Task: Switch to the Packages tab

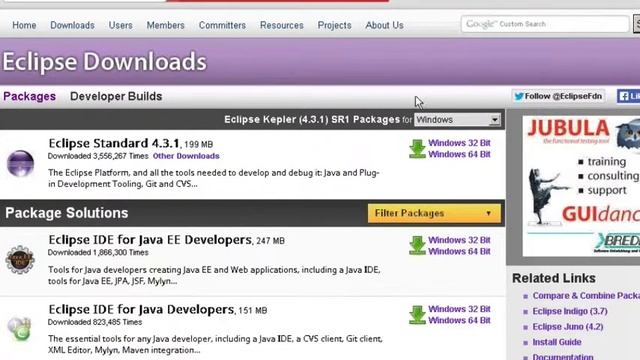Action: pyautogui.click(x=29, y=96)
